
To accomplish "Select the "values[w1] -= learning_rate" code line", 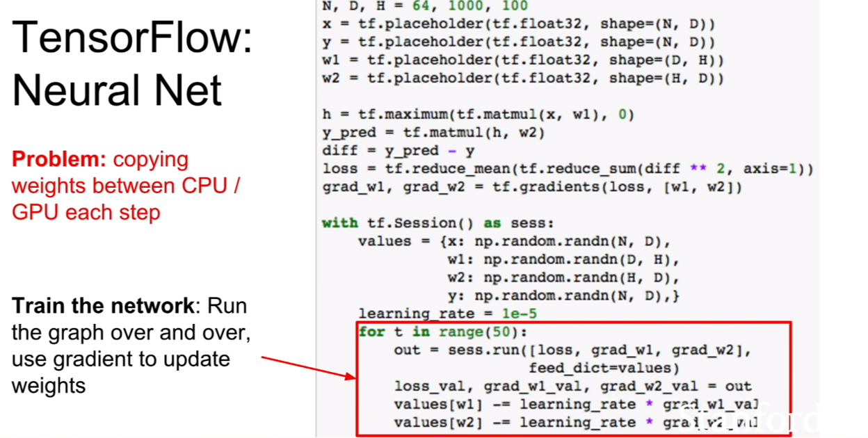I will (x=577, y=404).
